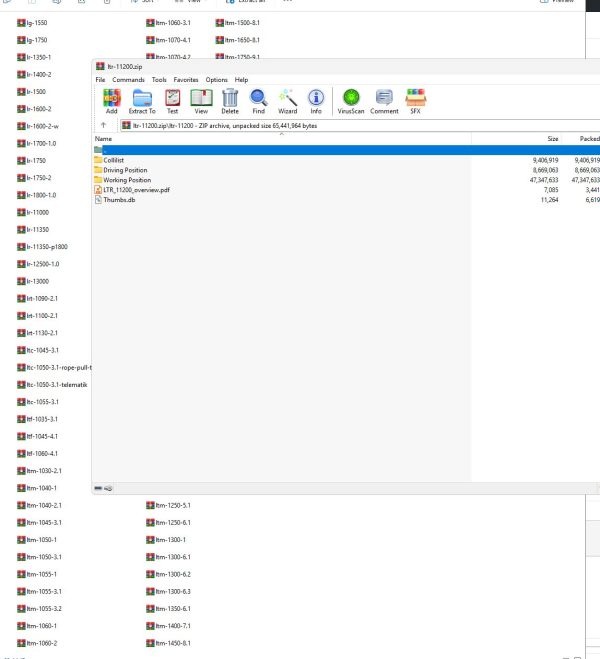The image size is (600, 659).
Task: Select lr-11350-p1800 archive in Explorer
Action: 42,247
